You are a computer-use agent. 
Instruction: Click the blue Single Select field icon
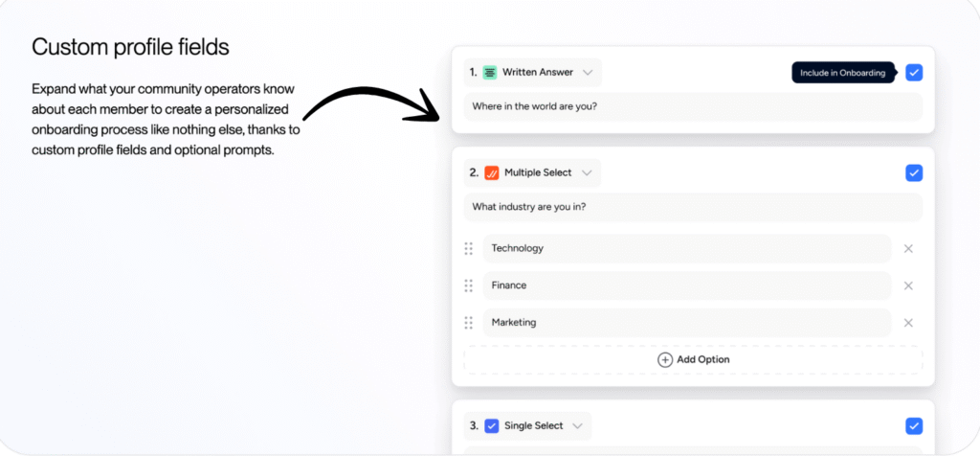492,426
